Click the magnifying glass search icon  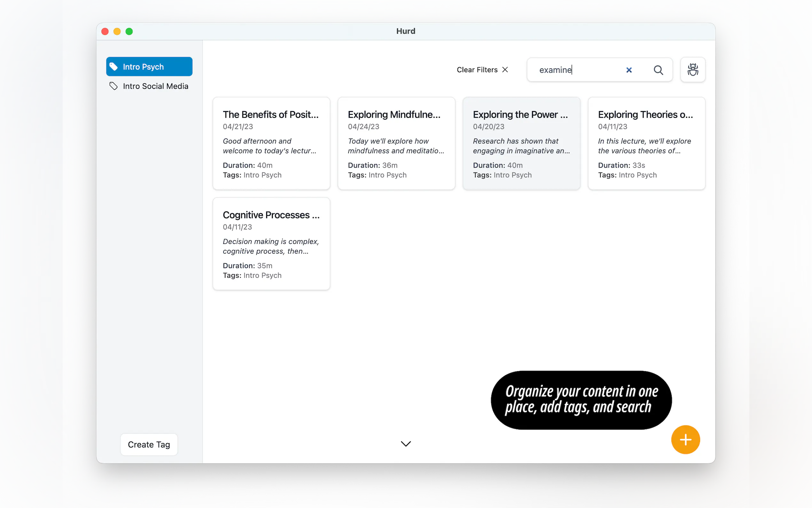(658, 70)
